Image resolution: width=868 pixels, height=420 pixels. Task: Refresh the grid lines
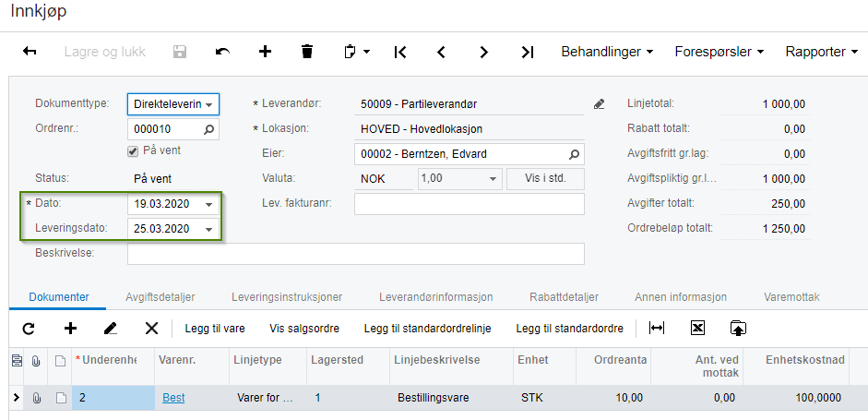(x=29, y=329)
